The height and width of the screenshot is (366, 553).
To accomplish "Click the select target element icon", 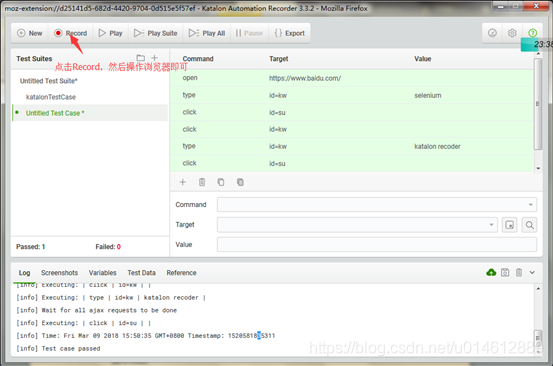I will 510,225.
